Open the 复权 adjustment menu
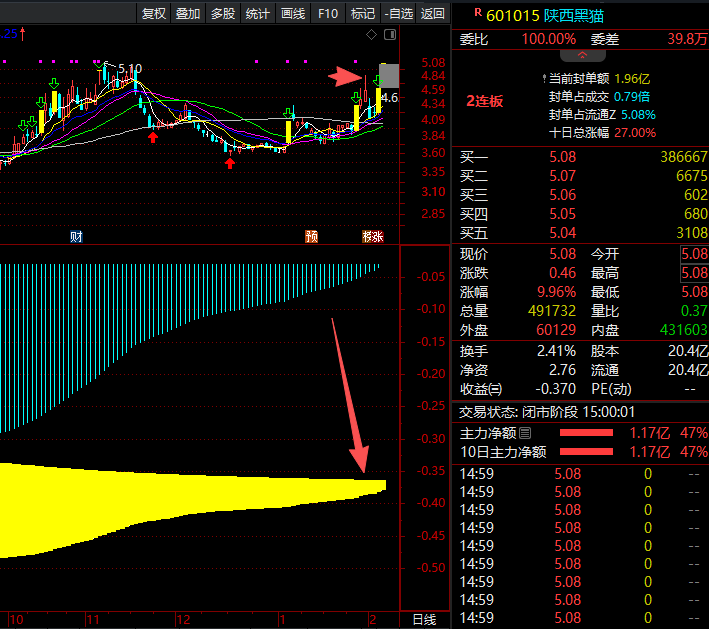The image size is (709, 629). (x=154, y=13)
